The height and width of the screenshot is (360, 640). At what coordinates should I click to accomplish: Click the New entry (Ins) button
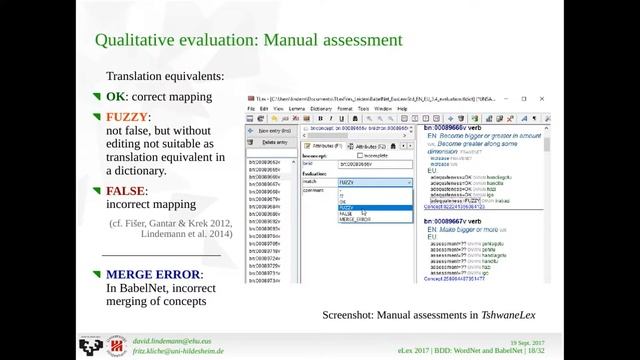[271, 131]
